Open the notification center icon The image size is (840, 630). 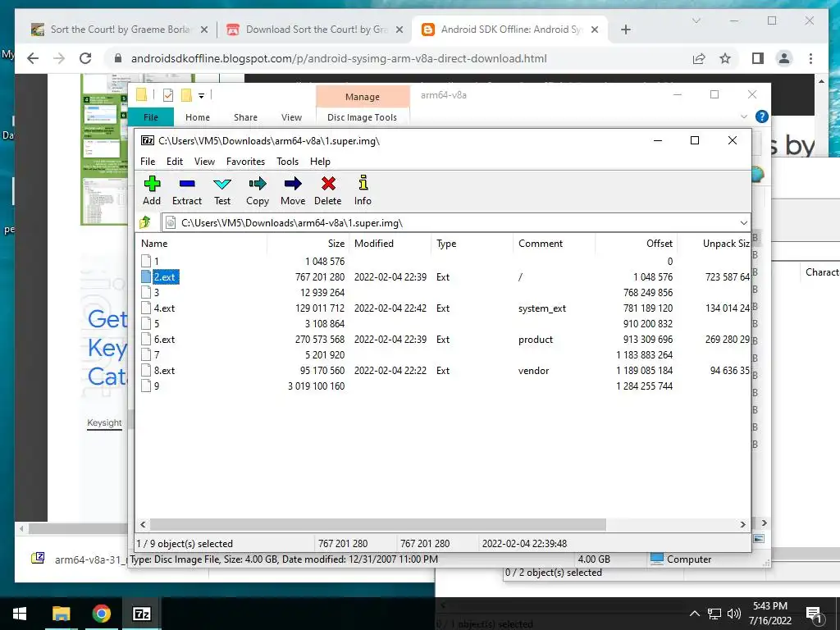click(x=814, y=614)
